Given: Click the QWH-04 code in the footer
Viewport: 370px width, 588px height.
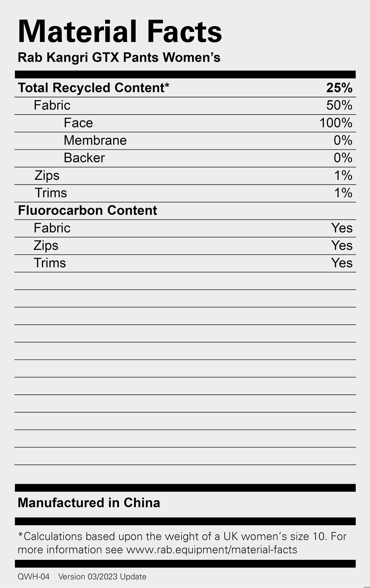Looking at the screenshot, I should 33,577.
